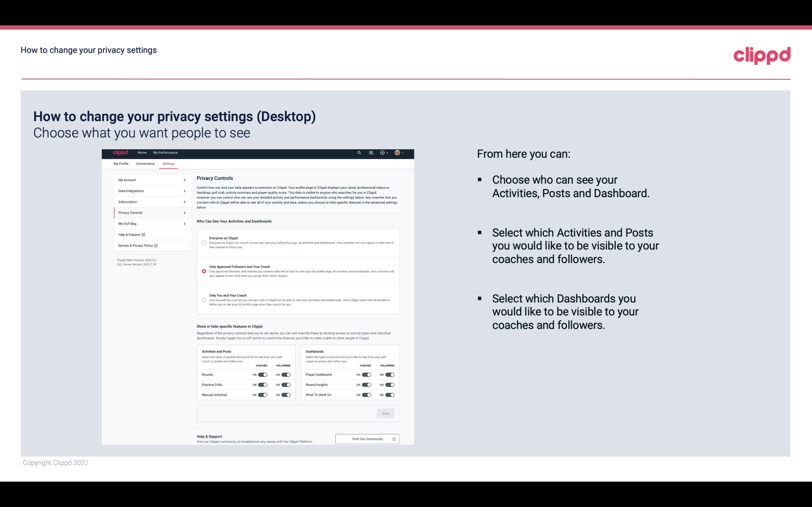Image resolution: width=812 pixels, height=507 pixels.
Task: Click the Save button at bottom
Action: click(x=386, y=413)
